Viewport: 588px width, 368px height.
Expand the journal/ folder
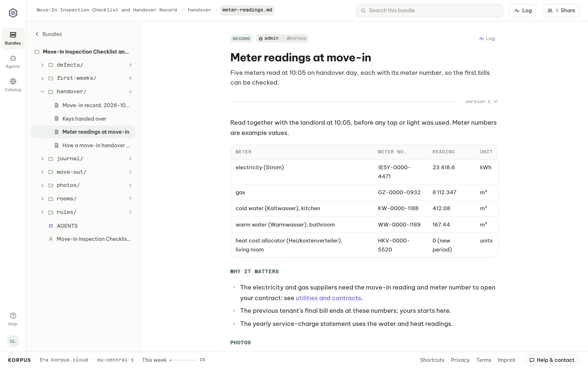coord(42,159)
